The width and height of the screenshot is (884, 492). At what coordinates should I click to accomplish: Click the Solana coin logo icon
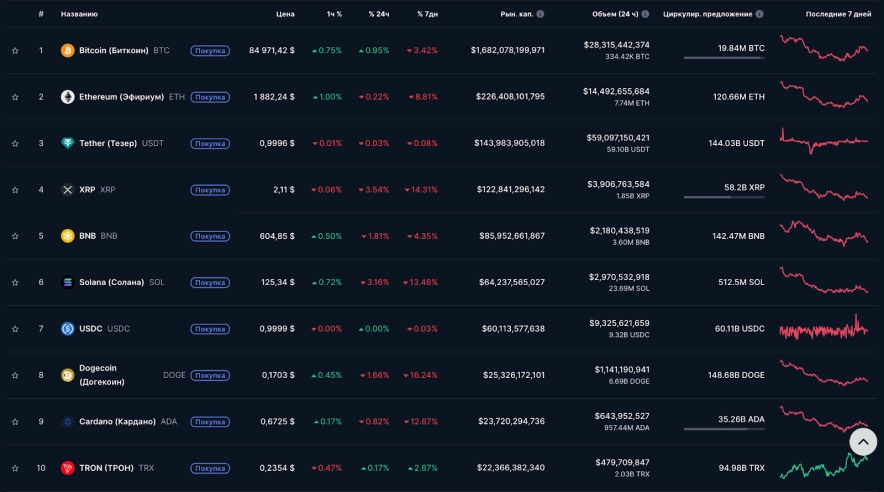68,282
